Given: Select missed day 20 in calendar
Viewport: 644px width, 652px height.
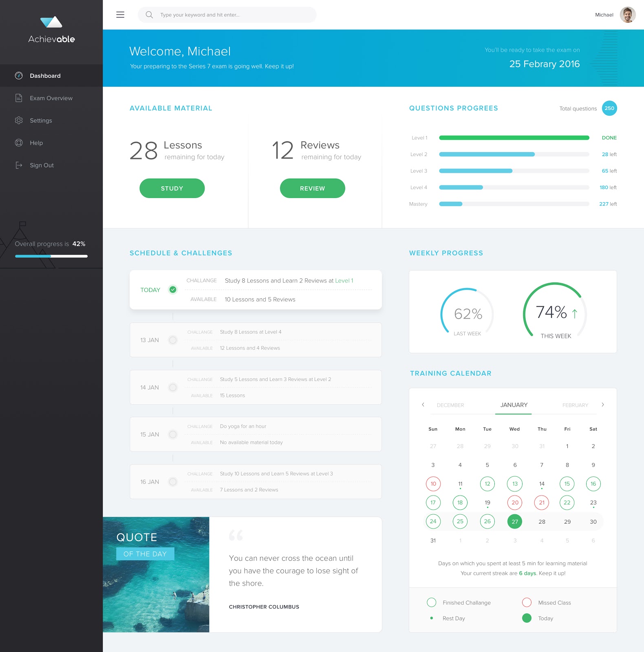Looking at the screenshot, I should (515, 502).
